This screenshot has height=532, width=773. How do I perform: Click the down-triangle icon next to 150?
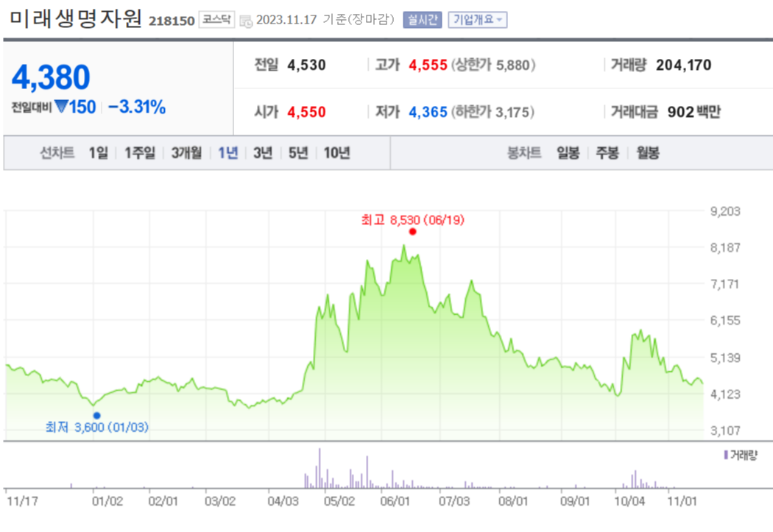[61, 106]
